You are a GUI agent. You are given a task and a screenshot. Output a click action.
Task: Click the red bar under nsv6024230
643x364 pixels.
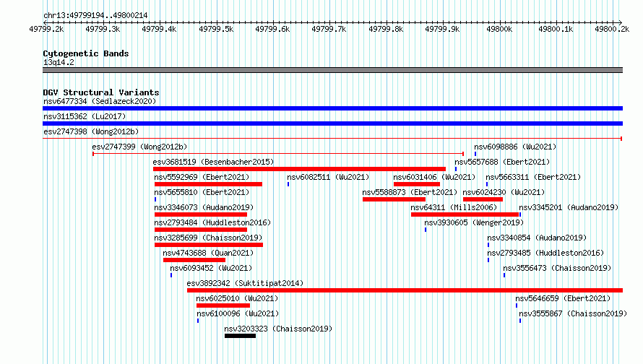tap(483, 199)
